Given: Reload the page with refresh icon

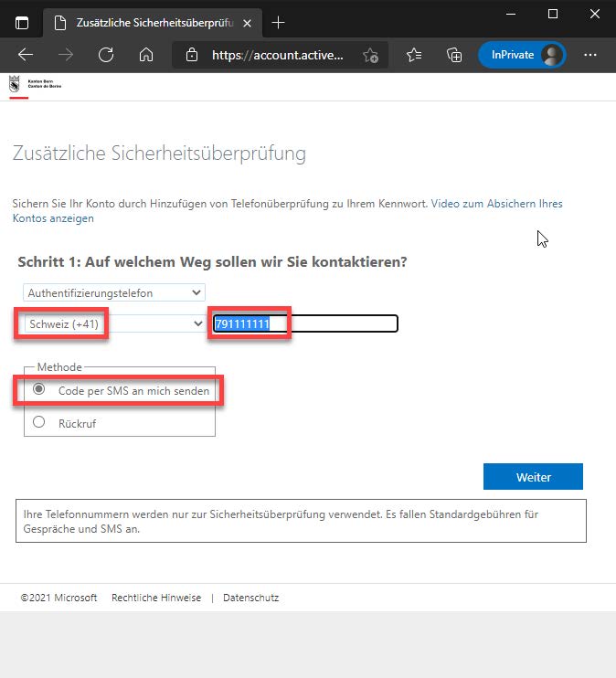Looking at the screenshot, I should [105, 55].
